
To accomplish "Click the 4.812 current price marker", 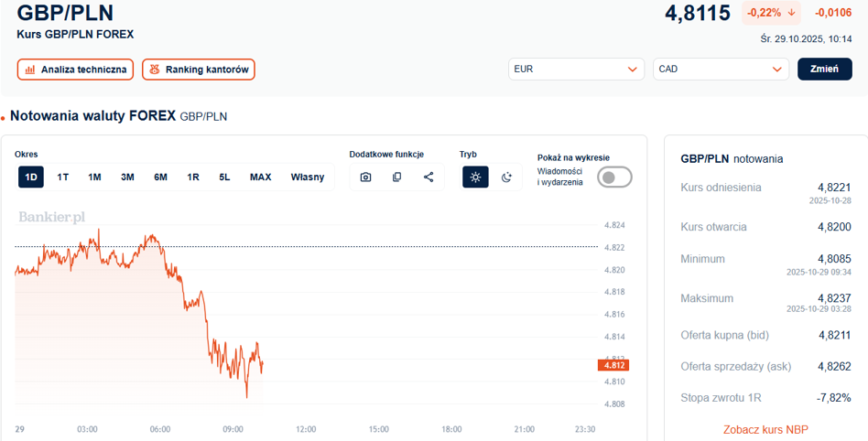I will pos(613,365).
